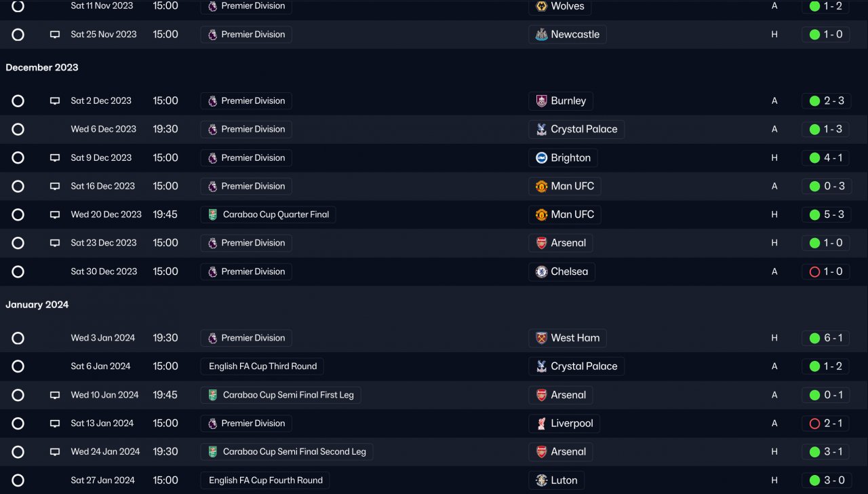Select the radio circle for Wed 3 Jan 2024
The width and height of the screenshot is (868, 494).
(x=18, y=338)
